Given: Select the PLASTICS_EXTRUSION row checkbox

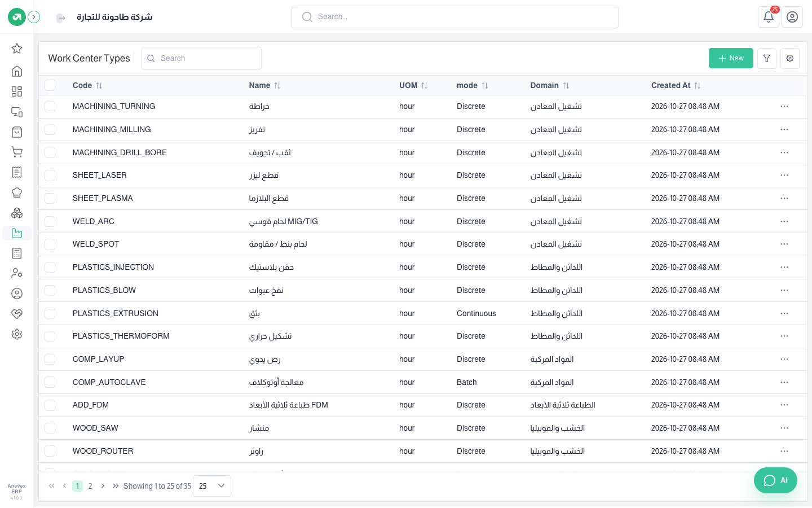Looking at the screenshot, I should (x=50, y=313).
